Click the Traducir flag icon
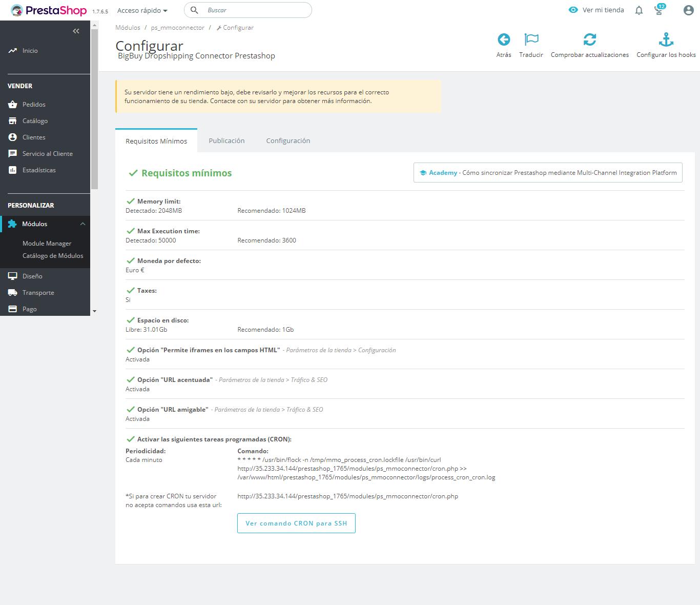Image resolution: width=700 pixels, height=605 pixels. [x=531, y=40]
